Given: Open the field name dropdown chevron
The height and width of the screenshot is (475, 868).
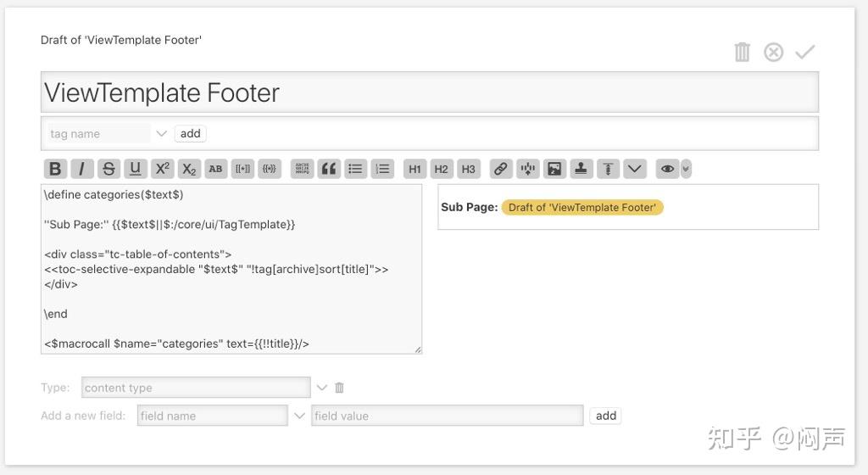Looking at the screenshot, I should click(299, 416).
